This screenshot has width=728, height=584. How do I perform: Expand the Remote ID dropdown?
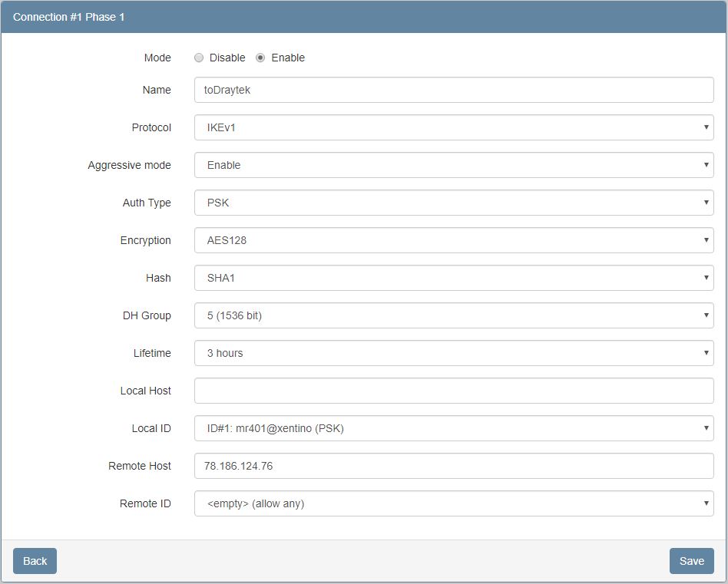pyautogui.click(x=454, y=503)
